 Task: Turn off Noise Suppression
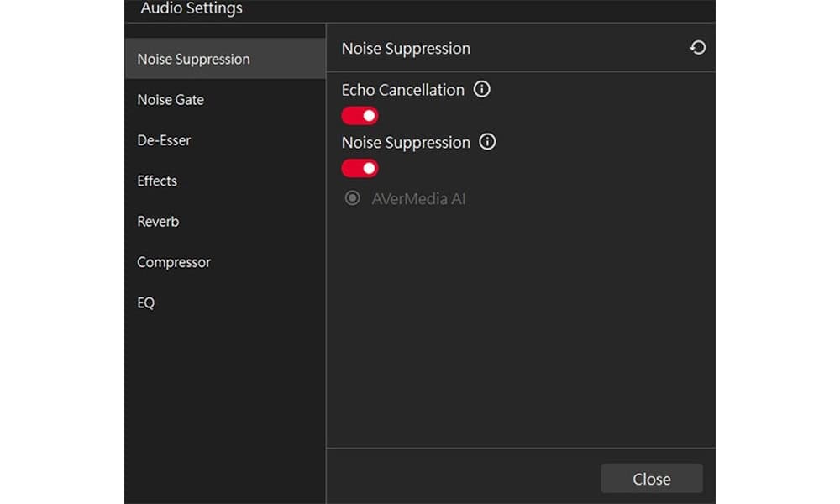click(360, 168)
